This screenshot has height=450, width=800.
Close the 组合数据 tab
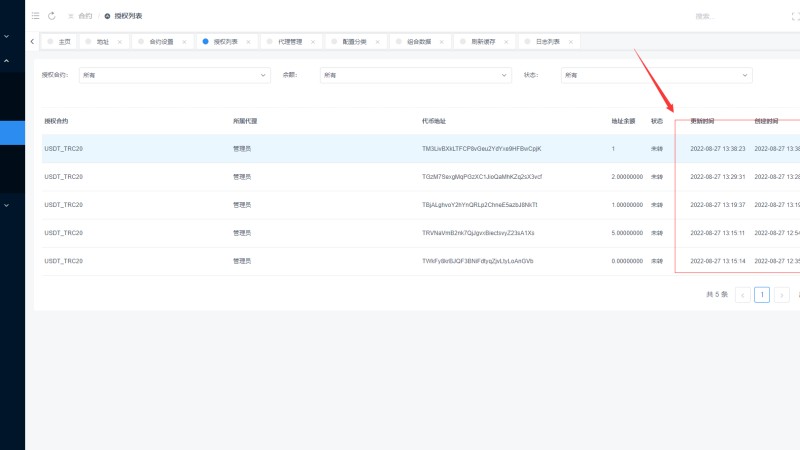pyautogui.click(x=442, y=42)
